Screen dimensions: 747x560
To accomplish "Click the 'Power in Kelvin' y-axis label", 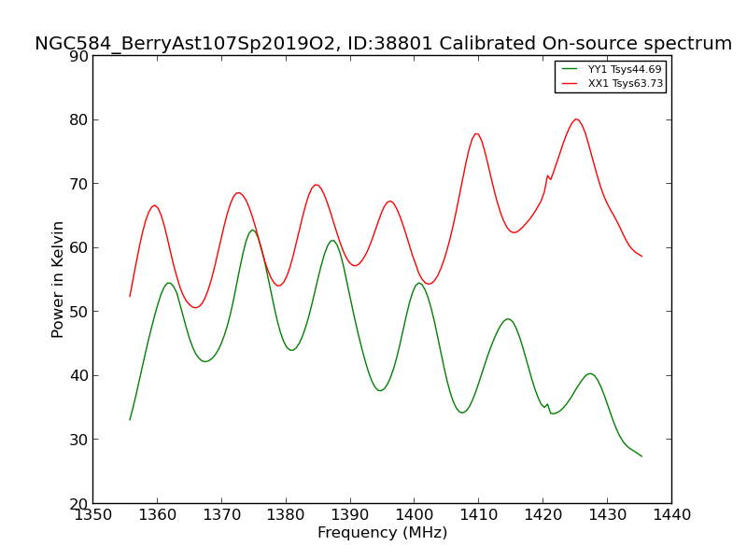I will tap(57, 279).
